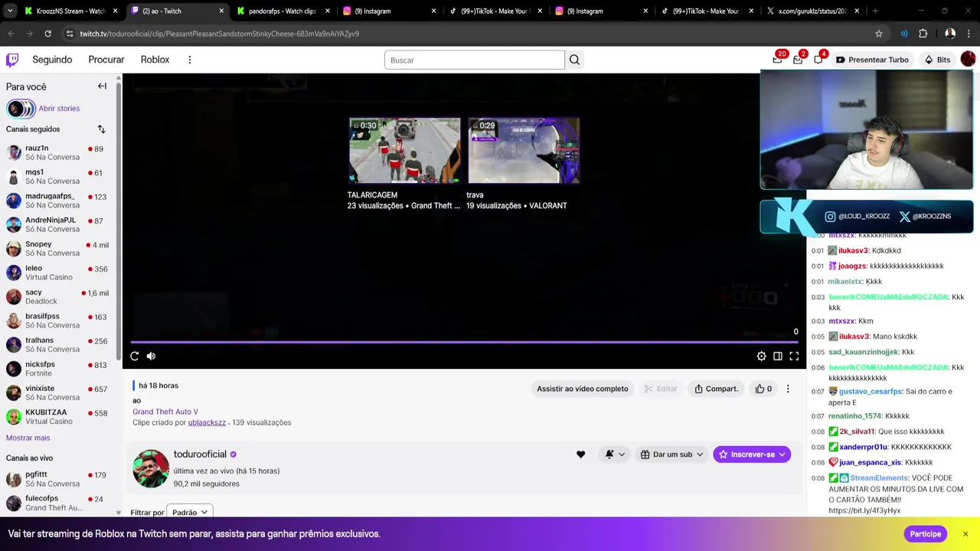Image resolution: width=980 pixels, height=551 pixels.
Task: Replay the clip with the reload icon
Action: coord(135,356)
